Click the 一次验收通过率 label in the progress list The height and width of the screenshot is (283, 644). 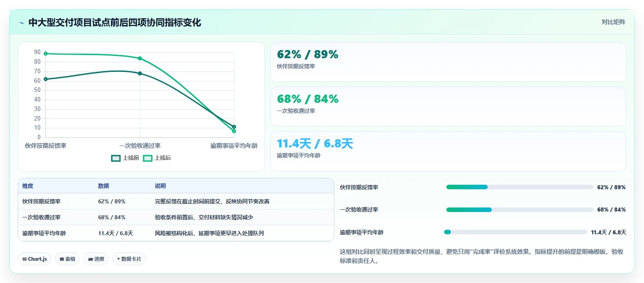pyautogui.click(x=359, y=210)
